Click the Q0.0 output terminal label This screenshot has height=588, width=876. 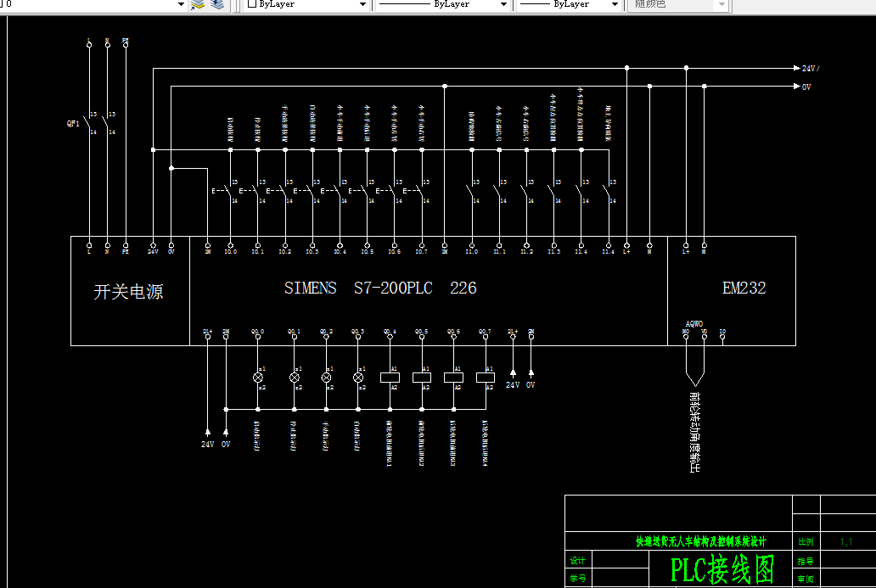[257, 331]
